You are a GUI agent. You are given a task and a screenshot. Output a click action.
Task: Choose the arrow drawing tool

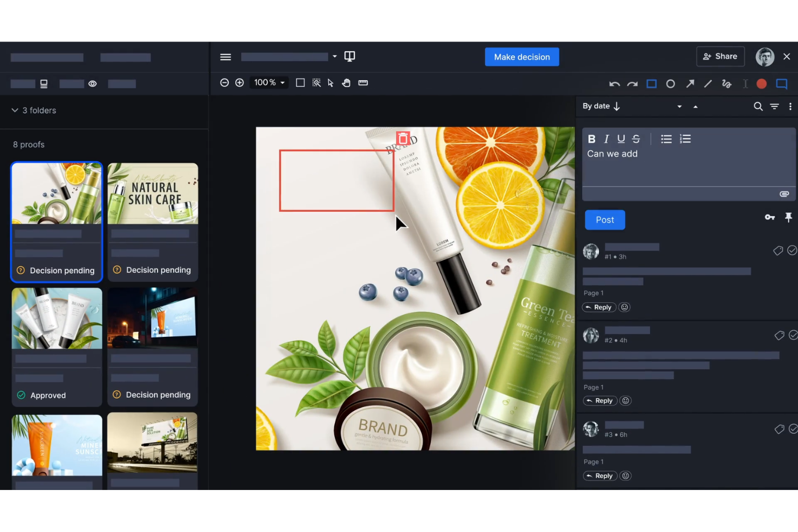pyautogui.click(x=690, y=84)
